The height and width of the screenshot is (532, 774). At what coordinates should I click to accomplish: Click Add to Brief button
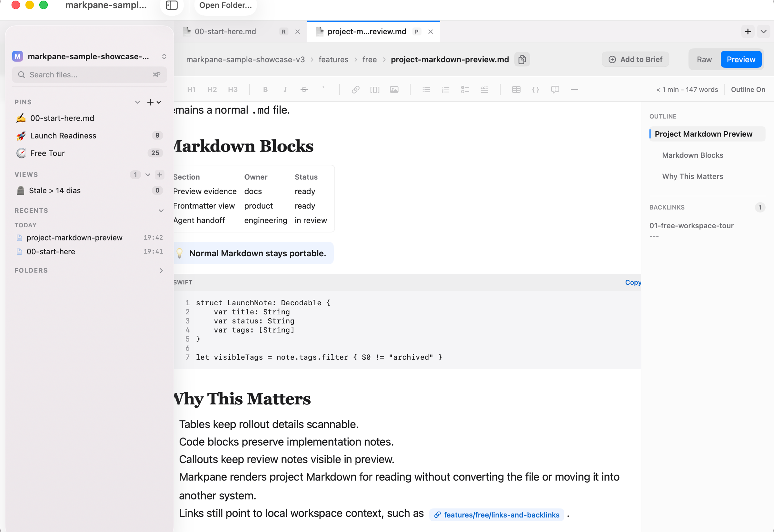click(635, 59)
